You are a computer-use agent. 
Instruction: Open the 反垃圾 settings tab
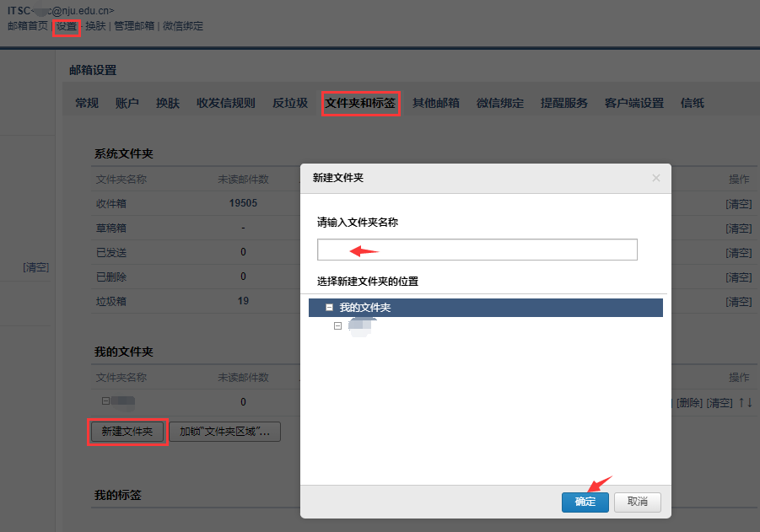tap(289, 103)
